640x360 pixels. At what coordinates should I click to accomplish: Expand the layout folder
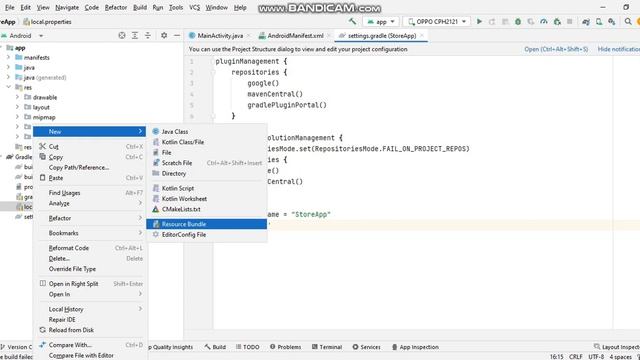pyautogui.click(x=17, y=107)
